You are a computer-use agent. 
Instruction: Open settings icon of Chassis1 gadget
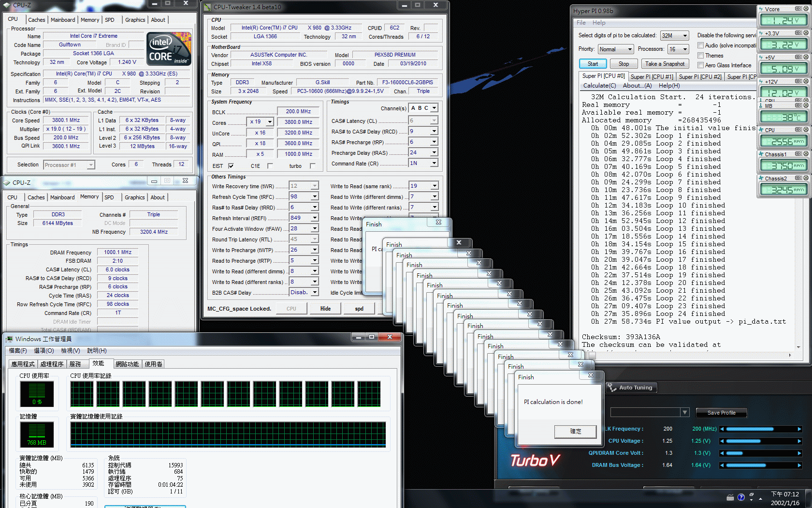[x=798, y=154]
